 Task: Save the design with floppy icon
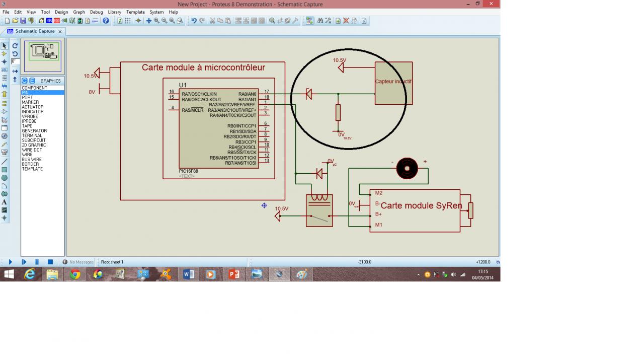(x=23, y=21)
